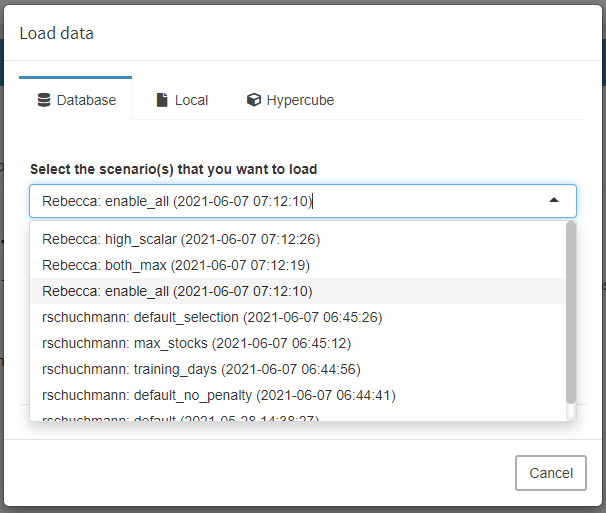Pick the highlighted Rebecca: enable_all list option
The image size is (606, 513).
[177, 291]
